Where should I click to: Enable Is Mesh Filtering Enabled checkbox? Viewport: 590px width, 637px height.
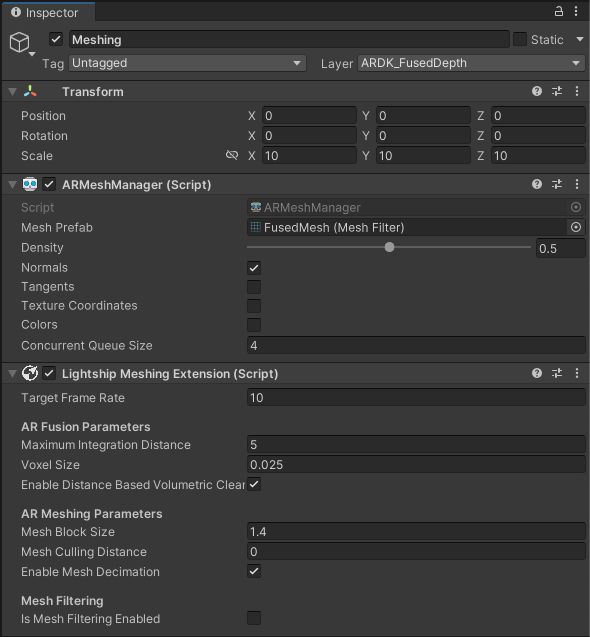coord(254,618)
